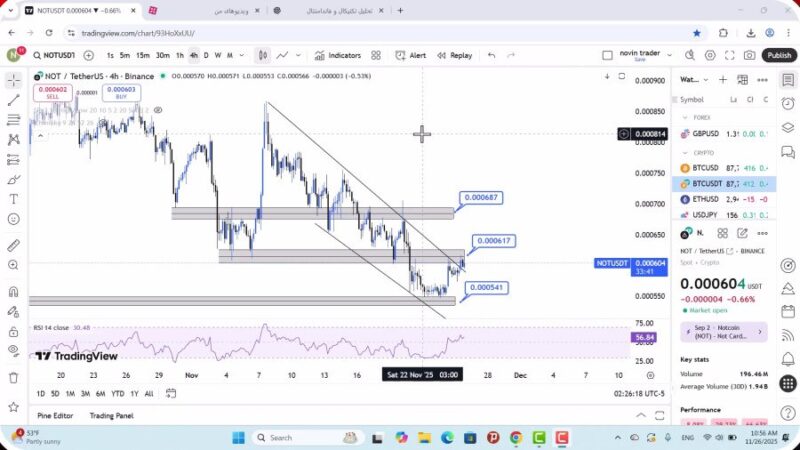Open the Trading Panel tab
The image size is (800, 450).
(111, 415)
